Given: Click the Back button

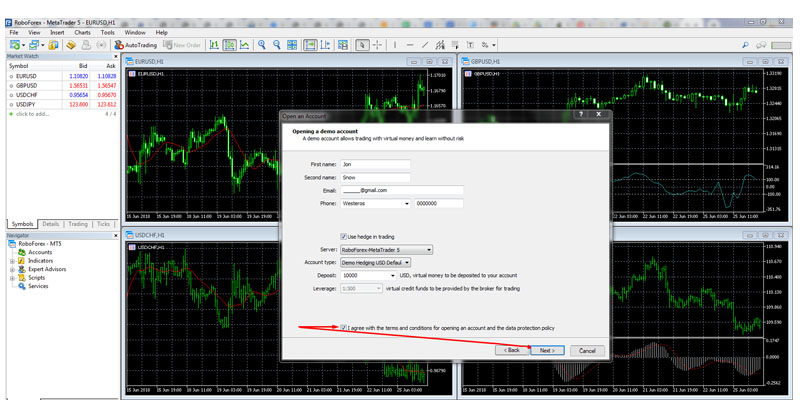Looking at the screenshot, I should (x=512, y=351).
